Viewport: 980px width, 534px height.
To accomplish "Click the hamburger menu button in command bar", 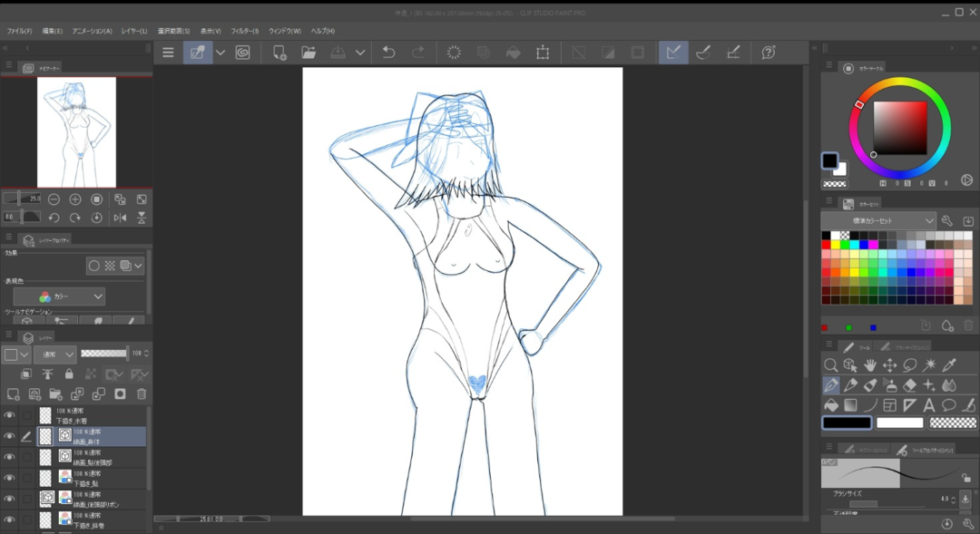I will pos(168,53).
